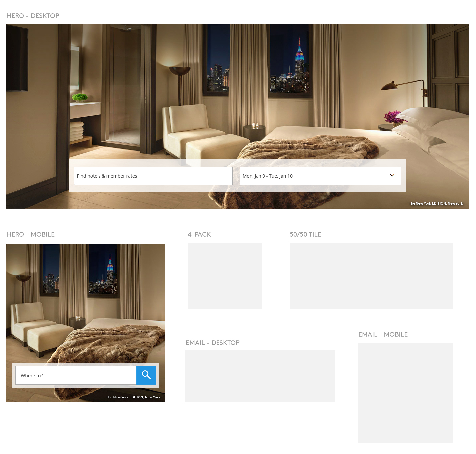Select the 4-Pack placeholder tile
The width and height of the screenshot is (476, 454).
coord(225,276)
